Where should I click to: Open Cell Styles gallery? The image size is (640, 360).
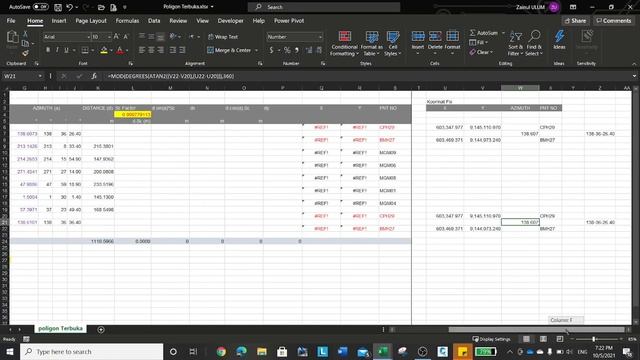[x=393, y=43]
